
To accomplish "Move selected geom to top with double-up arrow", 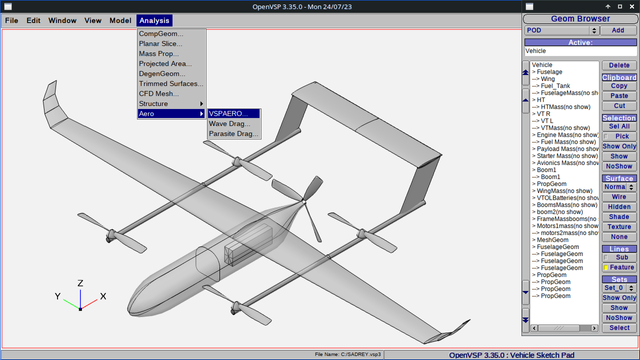I will click(525, 73).
